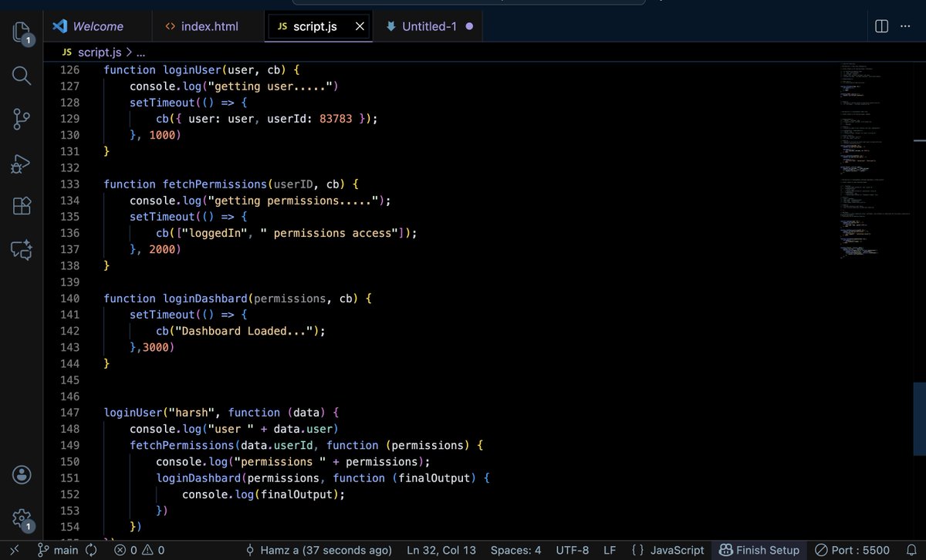Click the split editor right icon

(x=881, y=26)
